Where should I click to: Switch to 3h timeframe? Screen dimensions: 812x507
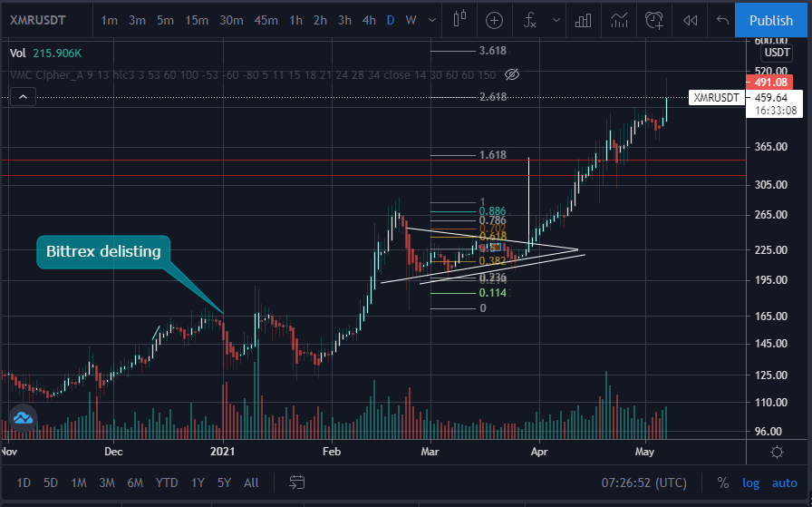coord(344,20)
